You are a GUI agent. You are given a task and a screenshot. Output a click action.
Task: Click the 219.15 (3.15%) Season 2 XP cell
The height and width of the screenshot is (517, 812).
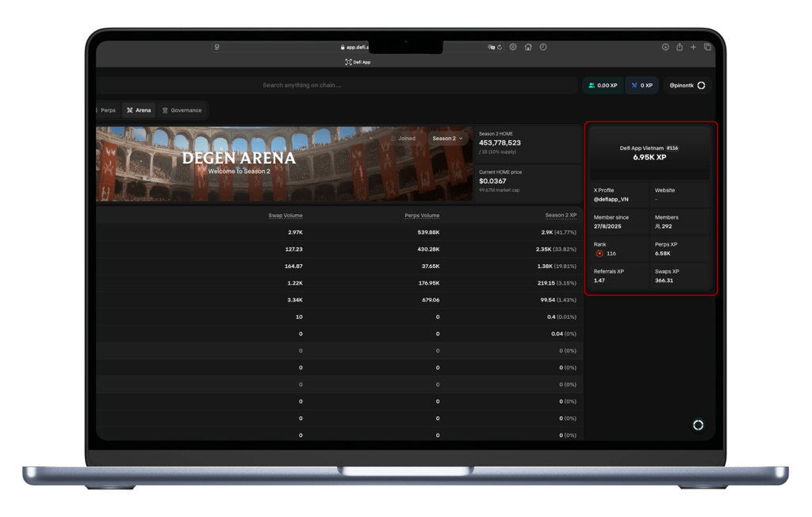[x=557, y=283]
